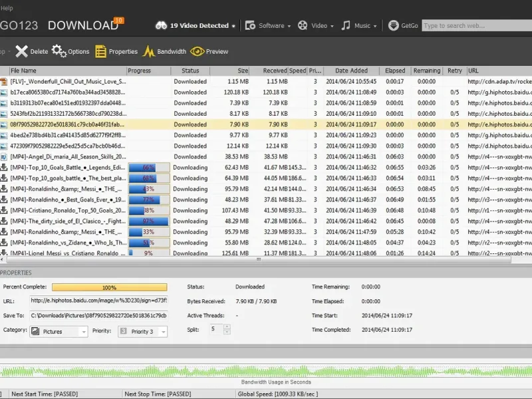532x399 pixels.
Task: Click the horizontal scrollbar under download list
Action: (x=259, y=260)
